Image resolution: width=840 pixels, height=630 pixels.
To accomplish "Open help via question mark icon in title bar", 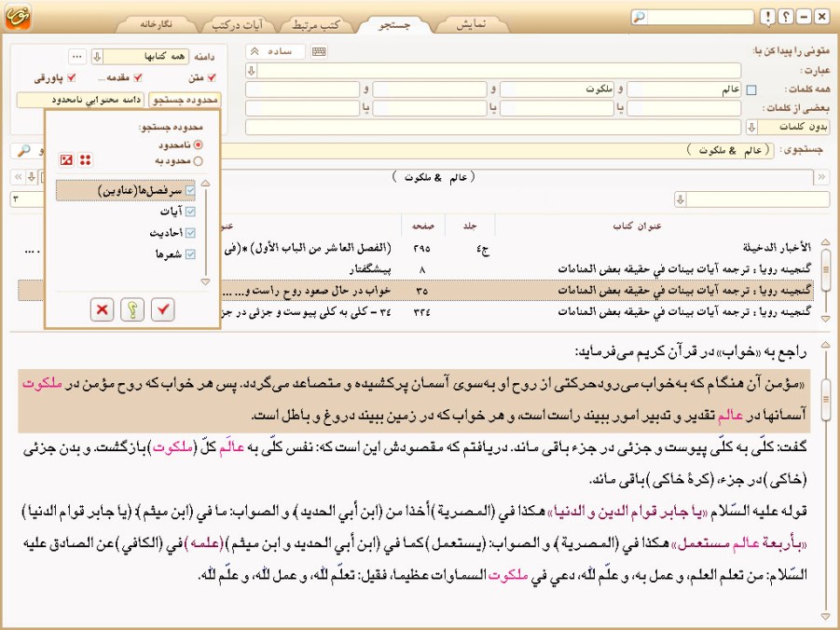I will (x=785, y=17).
